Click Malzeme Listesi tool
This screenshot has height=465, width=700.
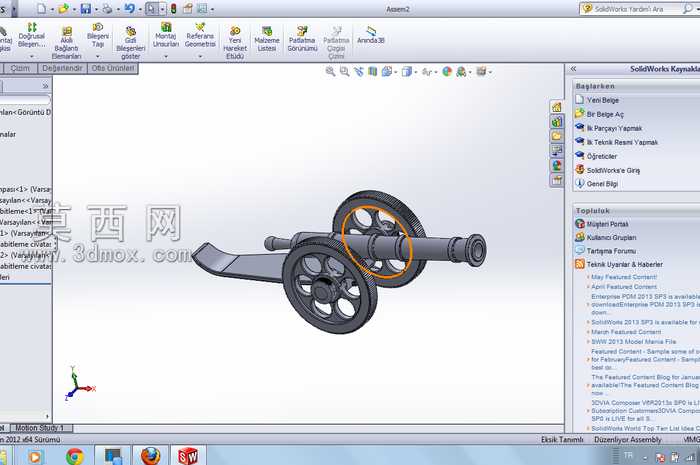pos(267,39)
